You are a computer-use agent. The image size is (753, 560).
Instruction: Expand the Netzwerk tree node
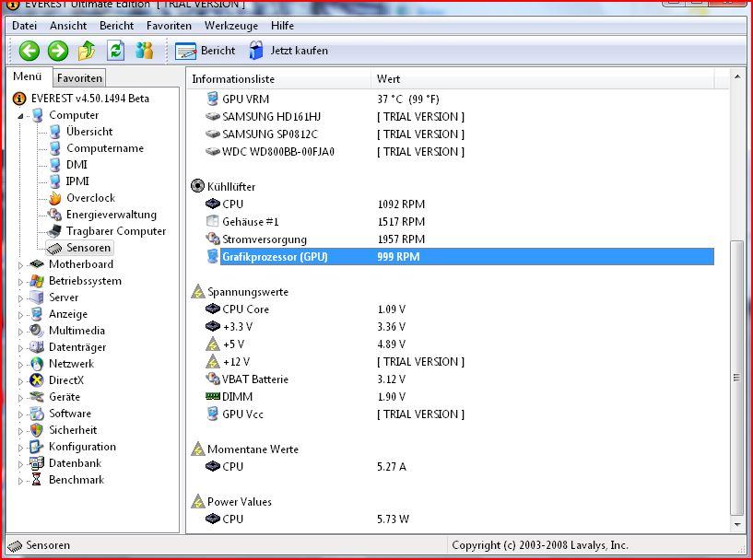click(x=20, y=365)
